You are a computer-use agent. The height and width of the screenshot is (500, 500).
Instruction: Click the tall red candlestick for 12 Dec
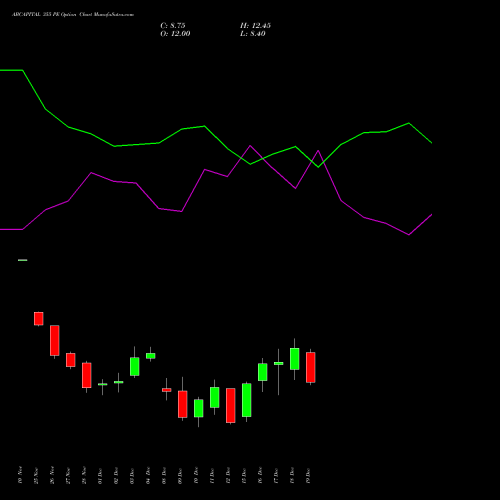click(231, 406)
